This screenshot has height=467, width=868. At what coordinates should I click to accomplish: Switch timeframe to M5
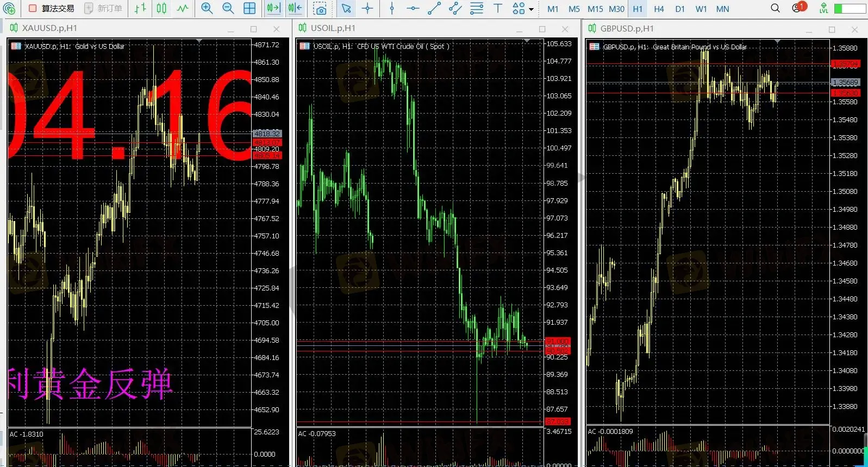(574, 9)
